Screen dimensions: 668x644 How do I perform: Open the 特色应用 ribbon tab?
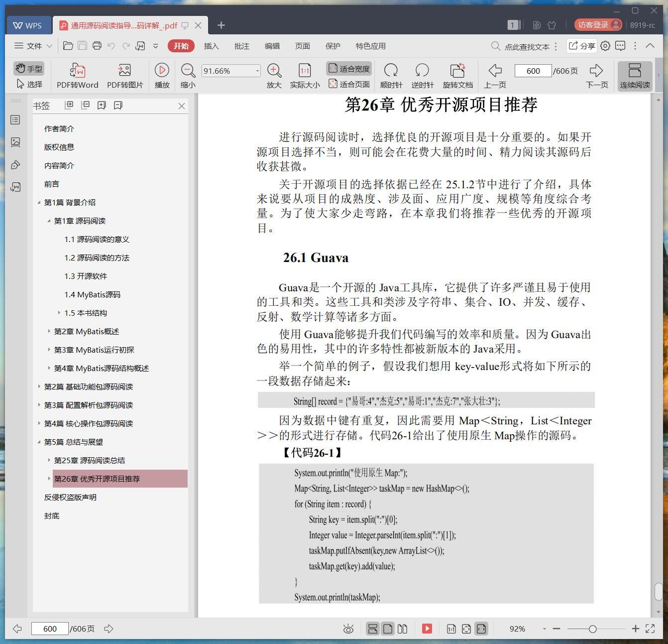click(x=370, y=46)
